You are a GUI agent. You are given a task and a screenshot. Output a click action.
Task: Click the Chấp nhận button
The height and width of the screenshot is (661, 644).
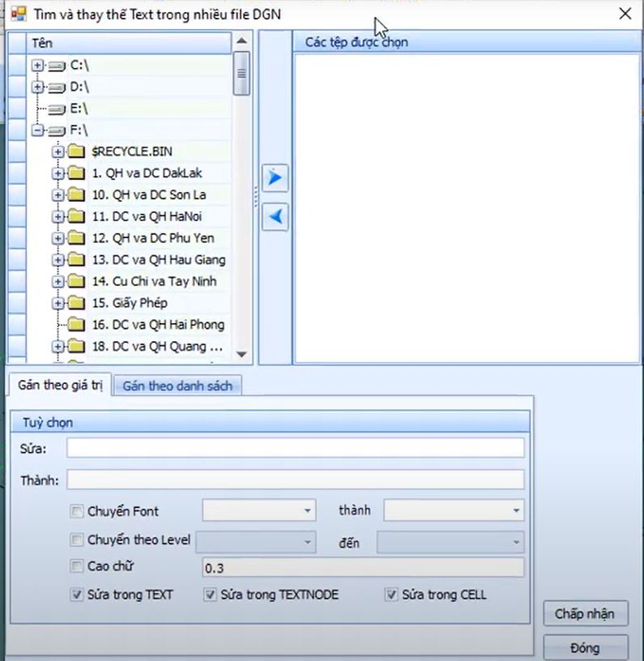[x=586, y=614]
